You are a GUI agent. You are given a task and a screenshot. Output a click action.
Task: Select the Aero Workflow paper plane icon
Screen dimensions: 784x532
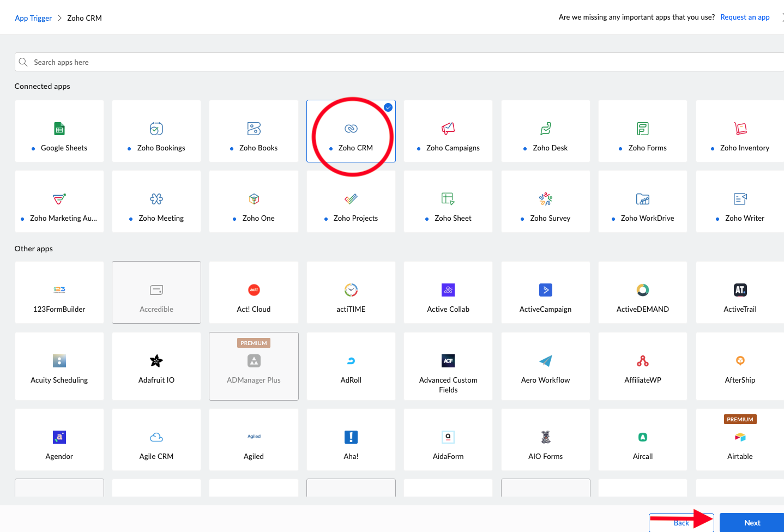(545, 361)
